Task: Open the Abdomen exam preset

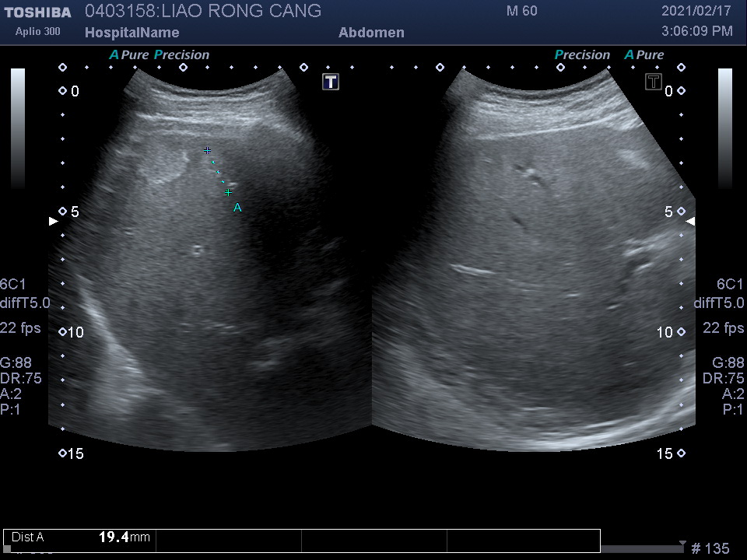Action: pos(371,33)
